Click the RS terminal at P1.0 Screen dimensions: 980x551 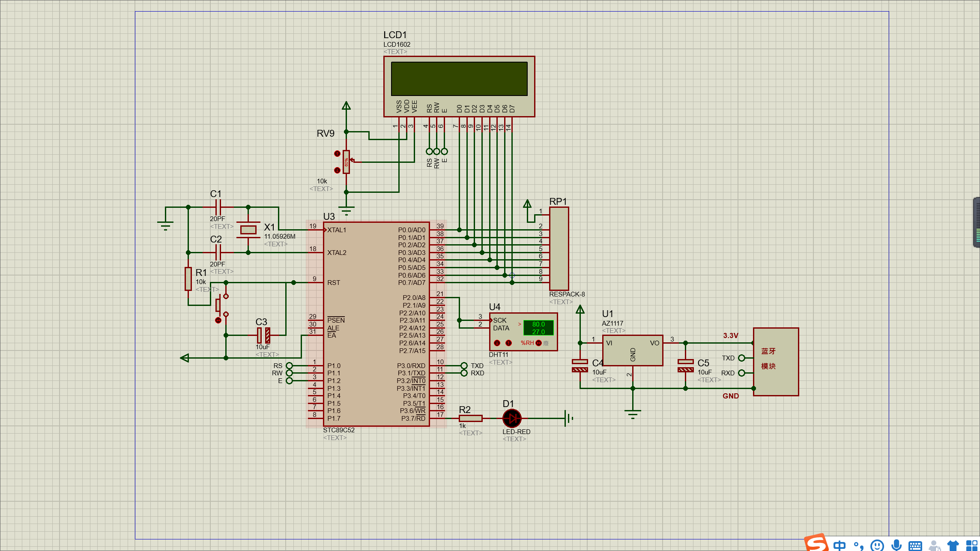pos(289,365)
